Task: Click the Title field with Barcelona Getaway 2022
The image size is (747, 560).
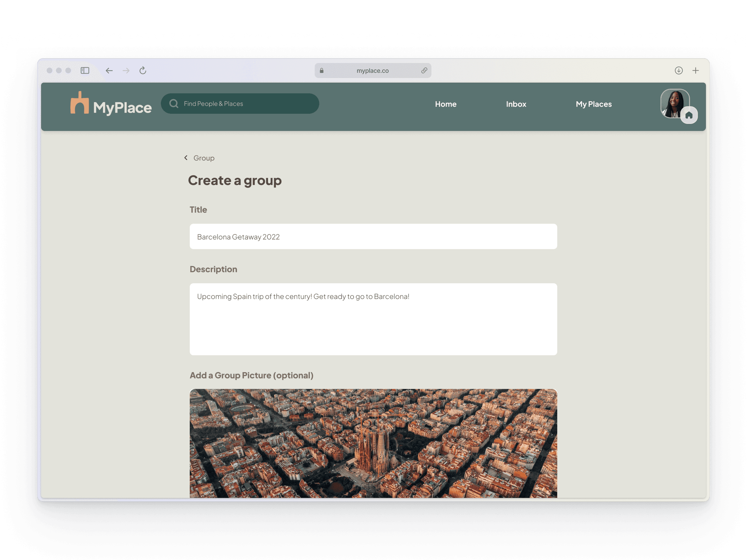Action: [x=373, y=237]
